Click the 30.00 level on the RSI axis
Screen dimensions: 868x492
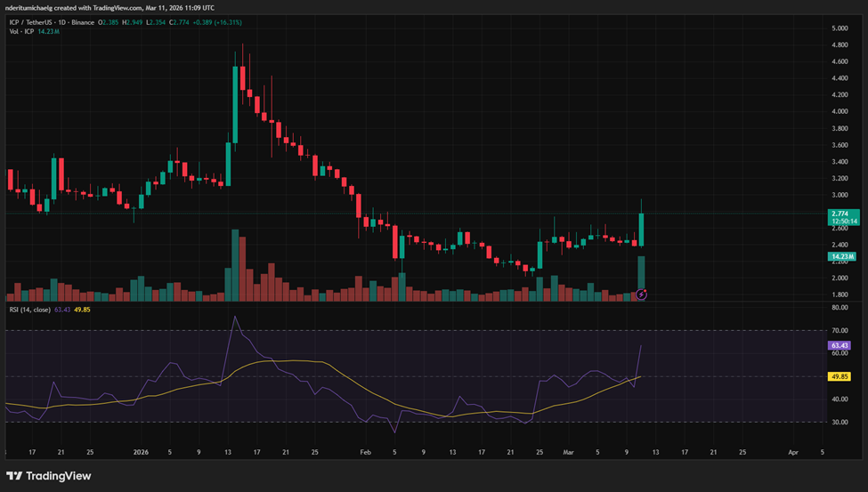point(839,422)
